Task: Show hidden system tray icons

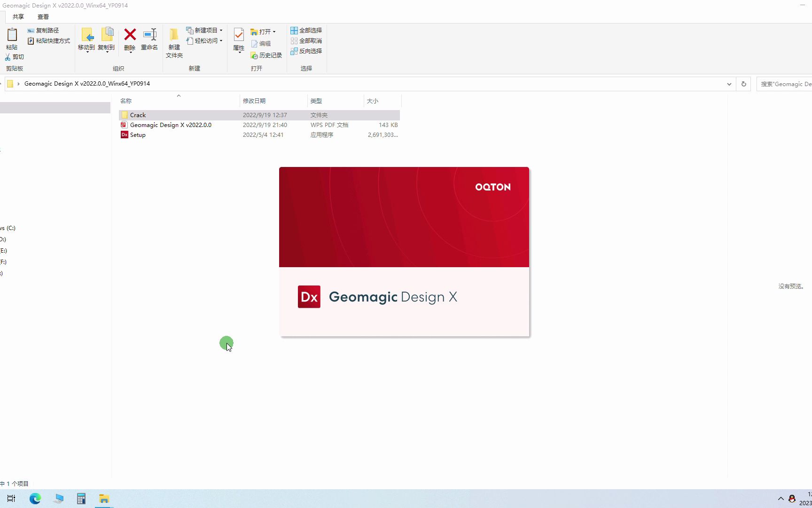Action: click(x=781, y=499)
